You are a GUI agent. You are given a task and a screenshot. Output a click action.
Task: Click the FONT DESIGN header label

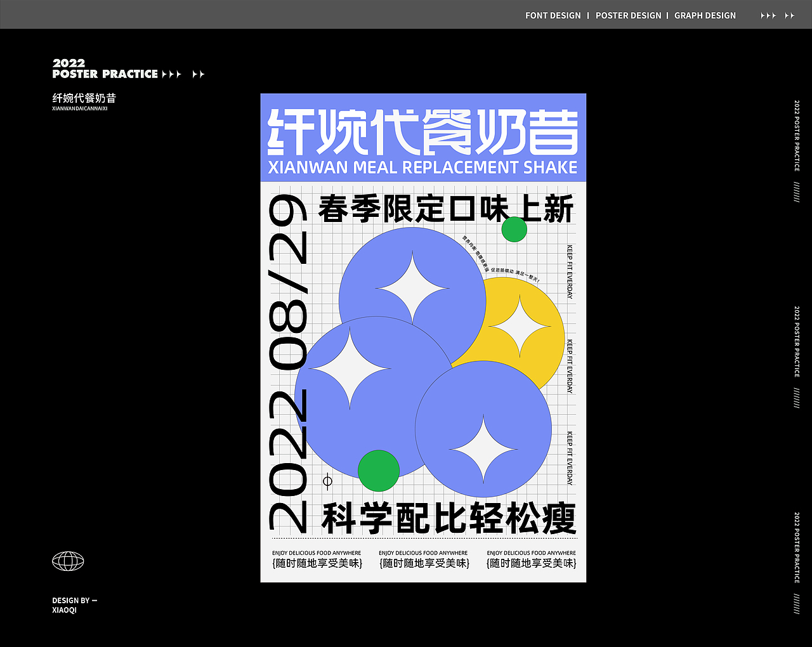tap(553, 15)
